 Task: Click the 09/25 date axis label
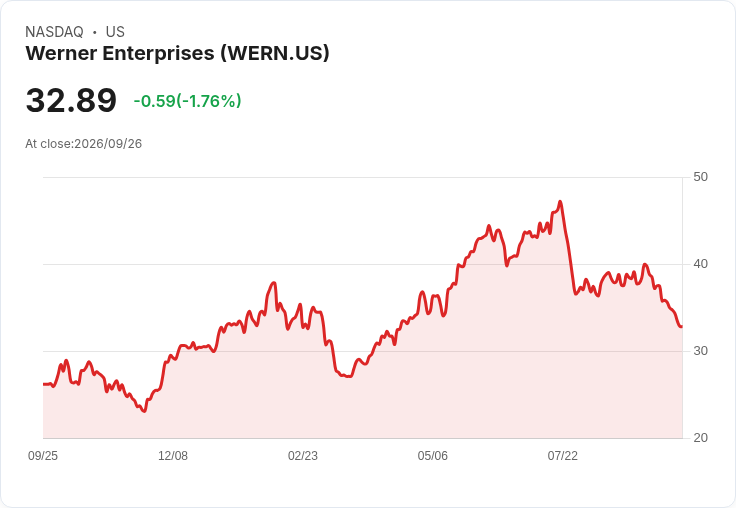point(43,455)
